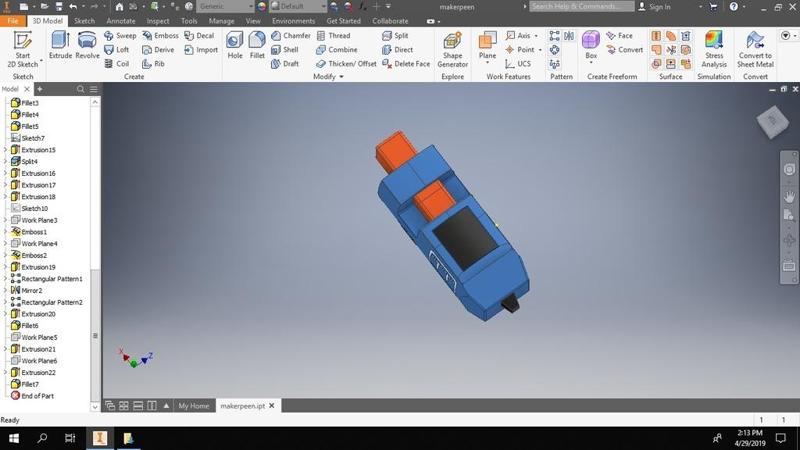800x450 pixels.
Task: Open the Point options dropdown arrow
Action: point(540,49)
